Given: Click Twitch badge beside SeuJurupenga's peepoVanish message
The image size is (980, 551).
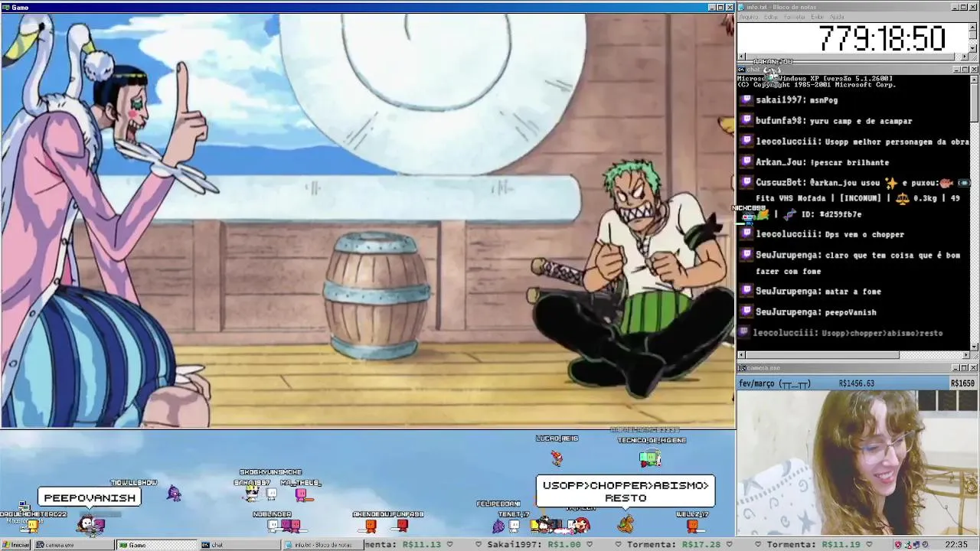Looking at the screenshot, I should [746, 312].
